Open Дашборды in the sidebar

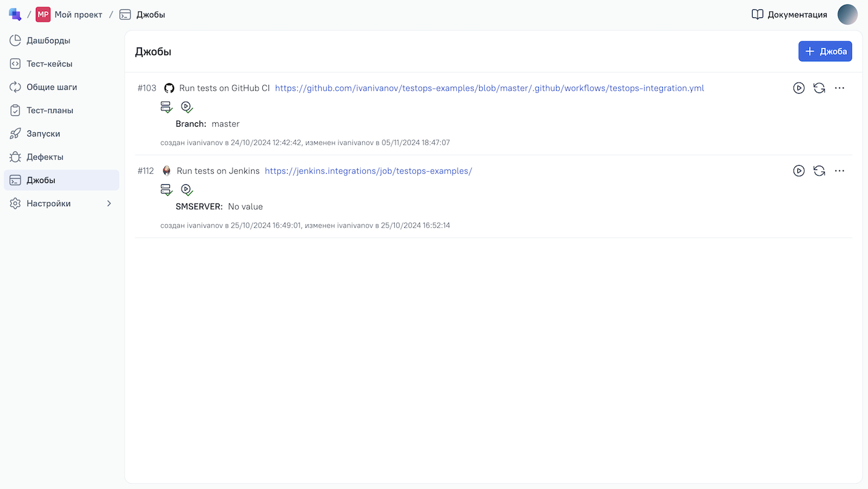(48, 40)
